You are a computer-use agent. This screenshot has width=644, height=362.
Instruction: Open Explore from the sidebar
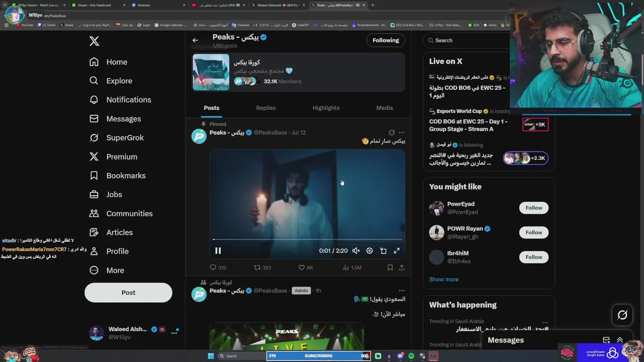tap(111, 81)
